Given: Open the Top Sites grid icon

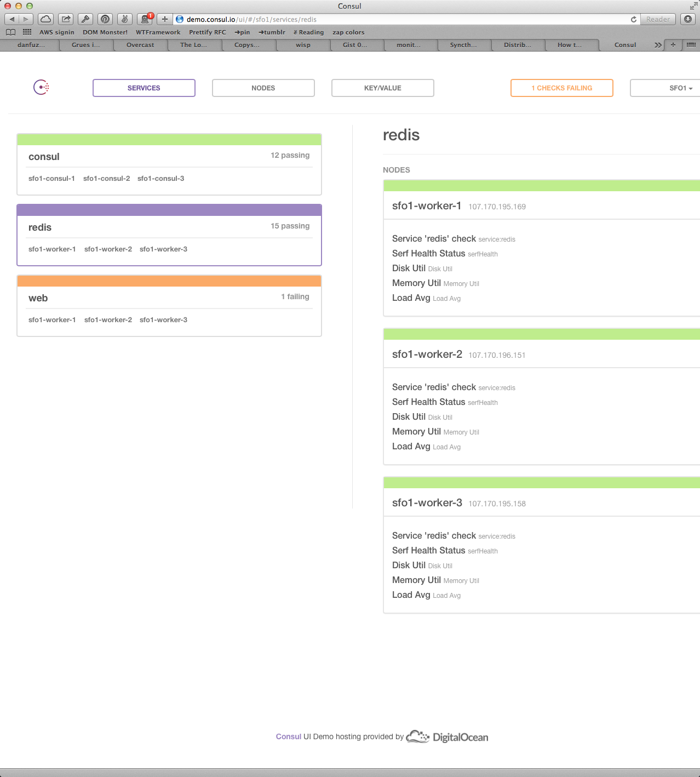Looking at the screenshot, I should [x=27, y=32].
